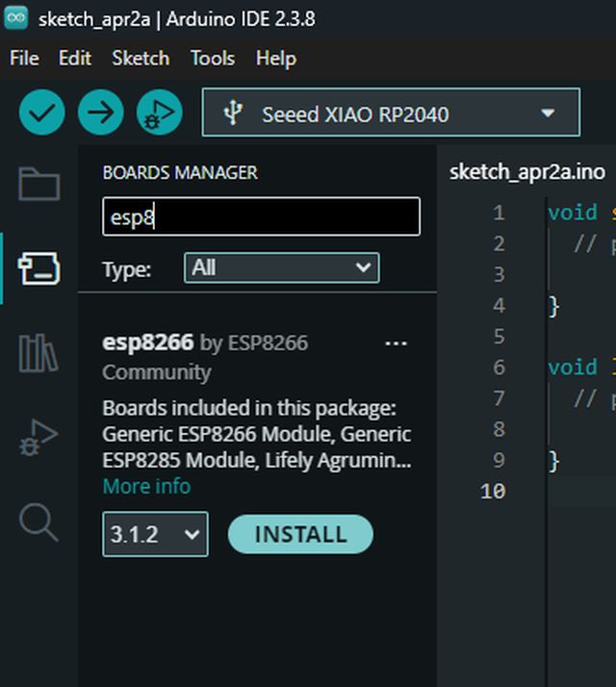
Task: Install the esp8266 board package
Action: (x=299, y=534)
